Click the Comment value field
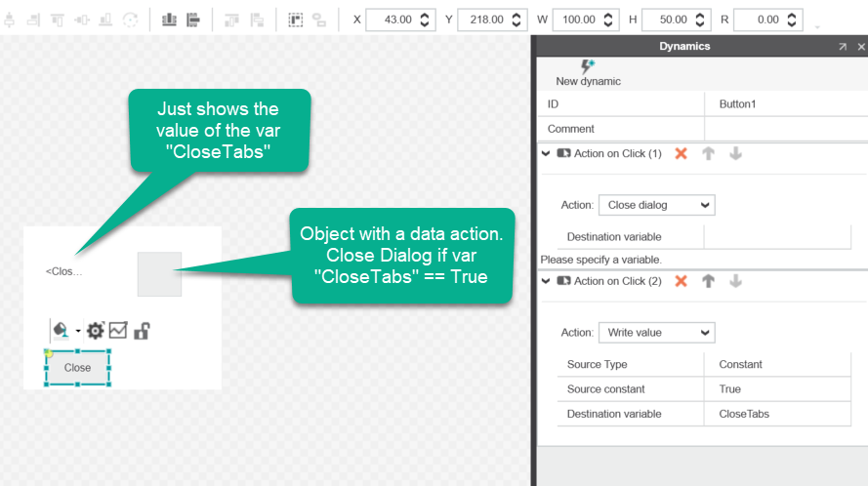The width and height of the screenshot is (868, 486). click(x=785, y=129)
